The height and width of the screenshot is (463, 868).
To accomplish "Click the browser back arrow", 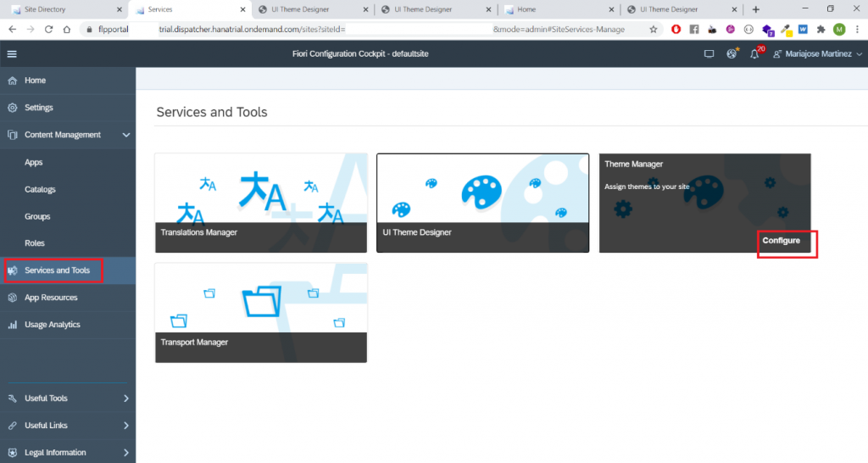I will click(12, 30).
